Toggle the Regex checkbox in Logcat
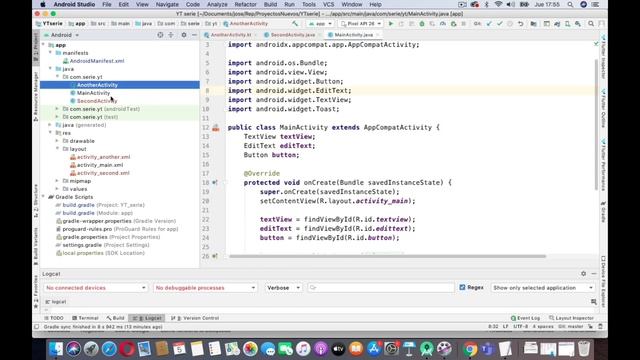The width and height of the screenshot is (640, 360). click(462, 287)
